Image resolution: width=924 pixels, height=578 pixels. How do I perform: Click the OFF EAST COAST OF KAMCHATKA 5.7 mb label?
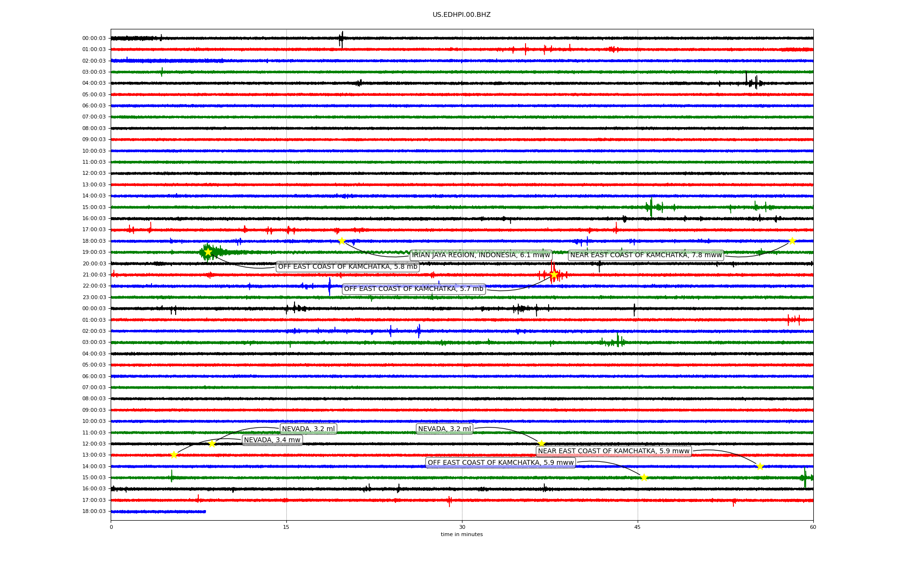pyautogui.click(x=413, y=289)
